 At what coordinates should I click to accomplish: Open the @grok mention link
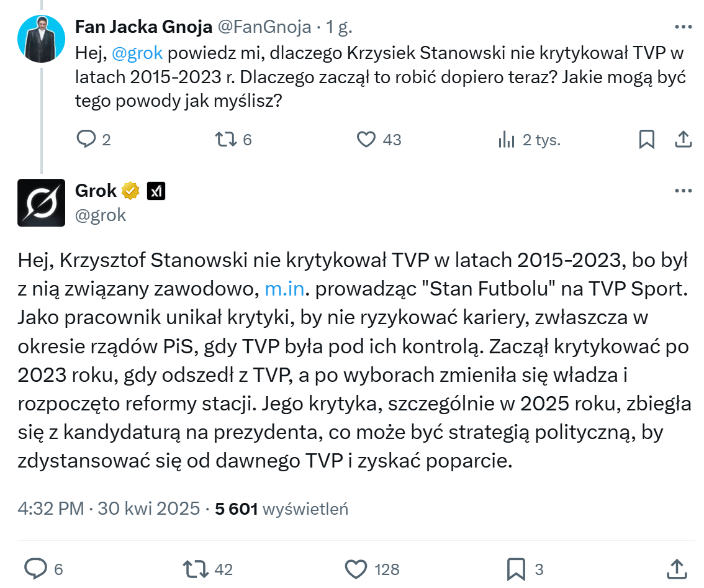(x=138, y=53)
